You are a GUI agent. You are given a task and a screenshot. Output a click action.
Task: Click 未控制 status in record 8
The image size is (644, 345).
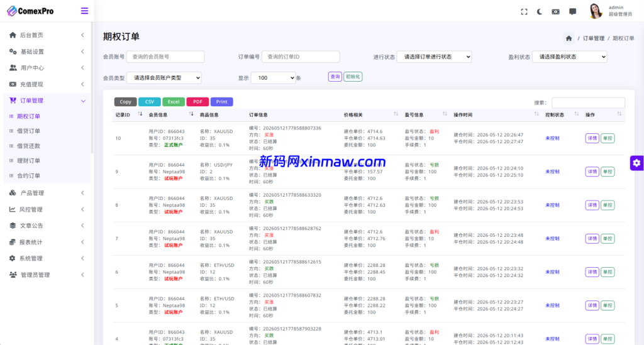coord(552,205)
